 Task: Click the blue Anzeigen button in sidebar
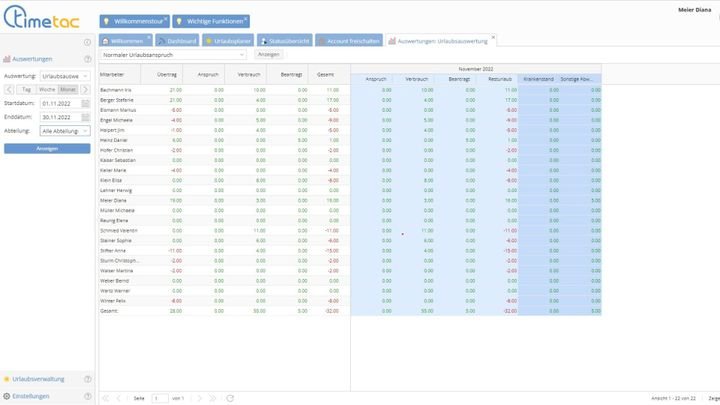pyautogui.click(x=47, y=148)
